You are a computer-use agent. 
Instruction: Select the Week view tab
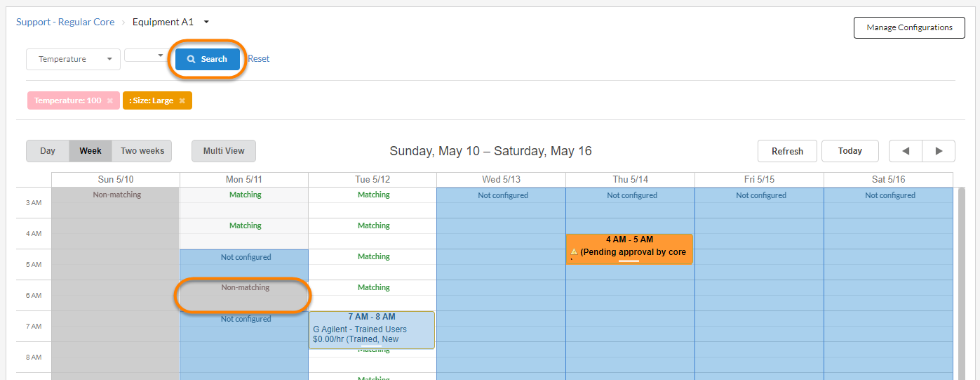(90, 151)
